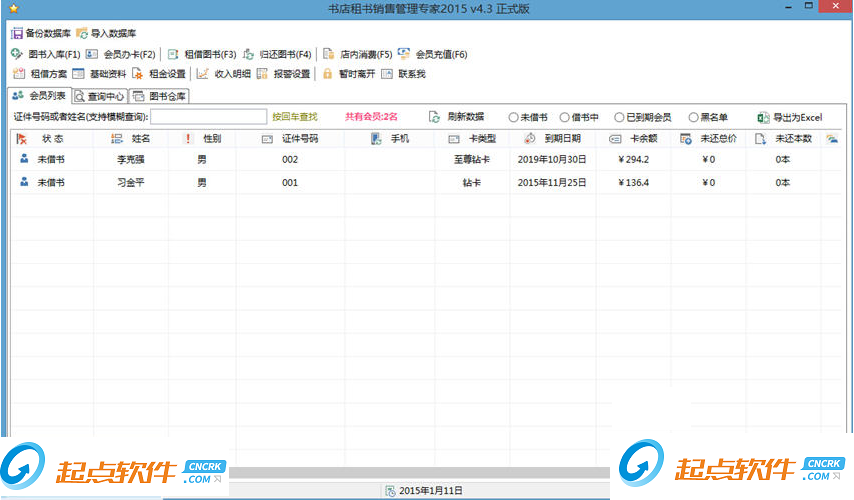Click card type cell 钻卡

pyautogui.click(x=472, y=182)
